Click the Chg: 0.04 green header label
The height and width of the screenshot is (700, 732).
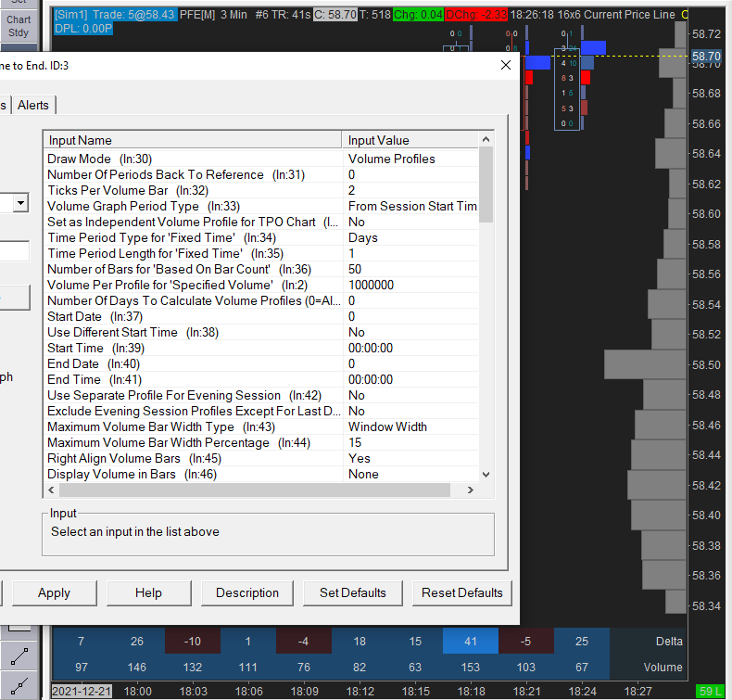click(418, 15)
